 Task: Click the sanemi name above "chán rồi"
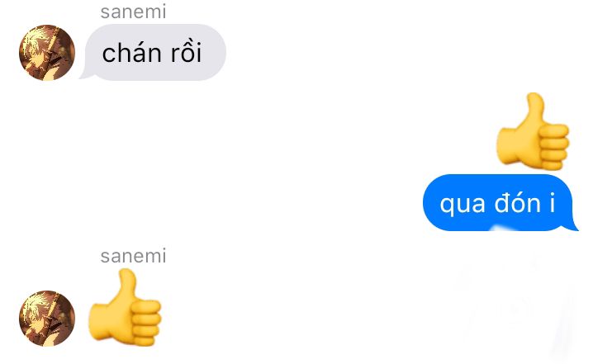pyautogui.click(x=133, y=12)
